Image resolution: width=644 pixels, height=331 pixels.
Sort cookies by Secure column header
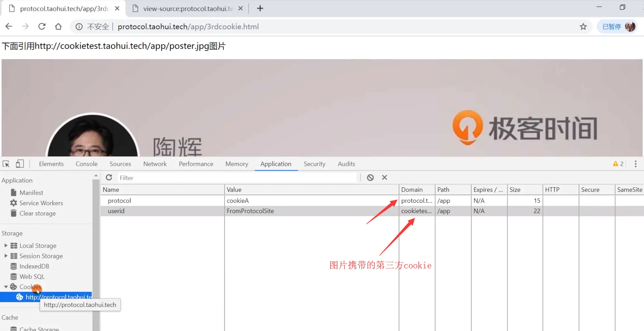point(597,190)
